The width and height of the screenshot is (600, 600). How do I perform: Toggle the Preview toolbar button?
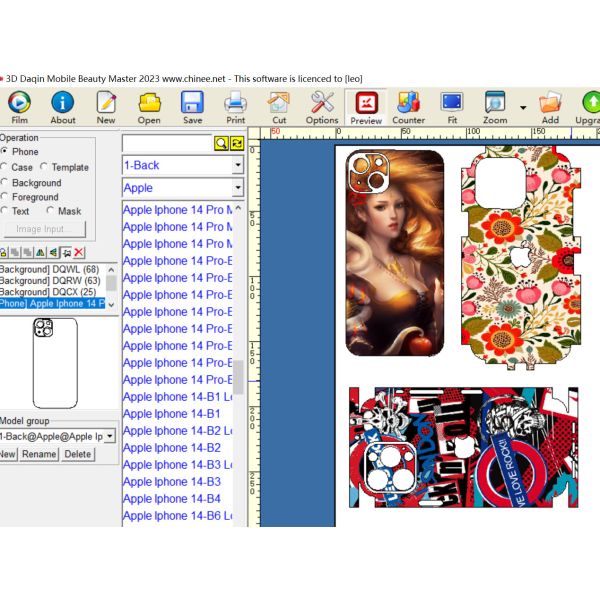click(x=365, y=106)
